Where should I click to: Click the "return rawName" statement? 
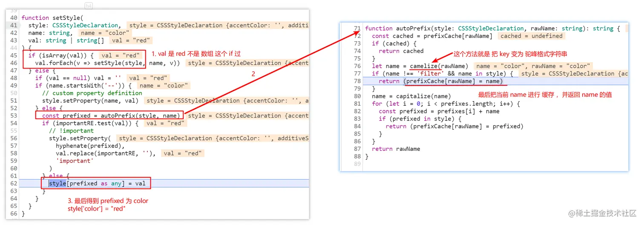click(x=396, y=149)
